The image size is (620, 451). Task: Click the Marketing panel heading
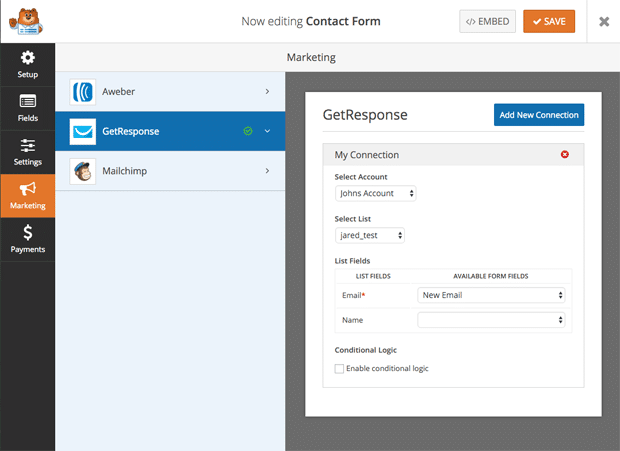click(x=311, y=57)
